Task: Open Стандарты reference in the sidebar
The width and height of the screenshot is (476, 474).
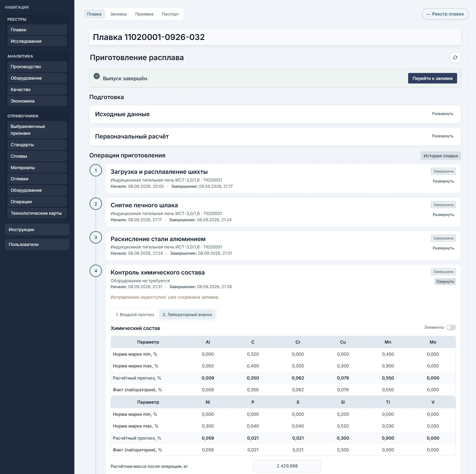Action: click(37, 145)
